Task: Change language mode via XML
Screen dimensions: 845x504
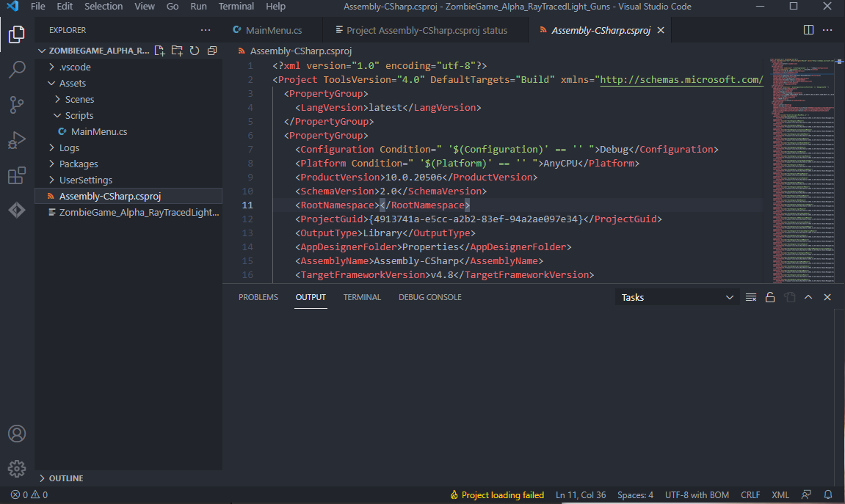Action: click(780, 495)
